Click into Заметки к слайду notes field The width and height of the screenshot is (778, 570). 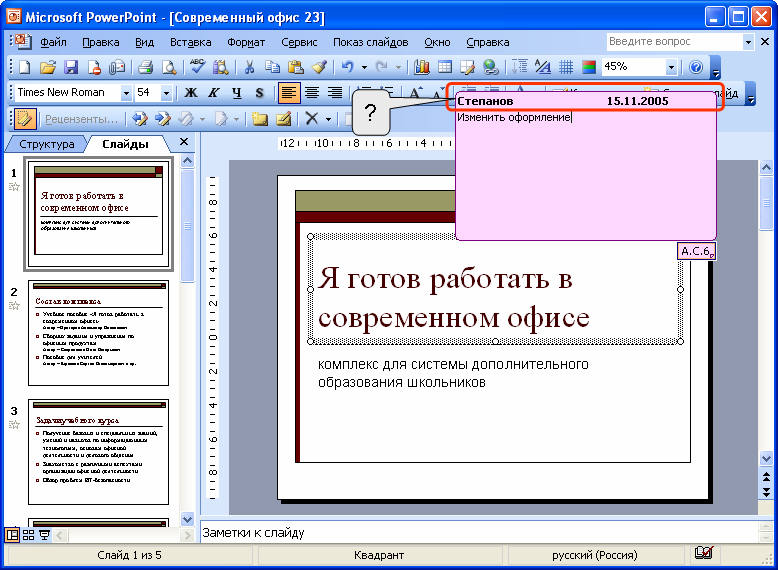click(479, 532)
